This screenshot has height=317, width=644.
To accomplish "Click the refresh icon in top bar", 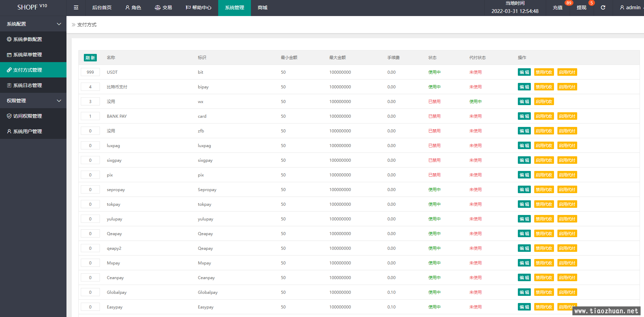I will 603,8.
